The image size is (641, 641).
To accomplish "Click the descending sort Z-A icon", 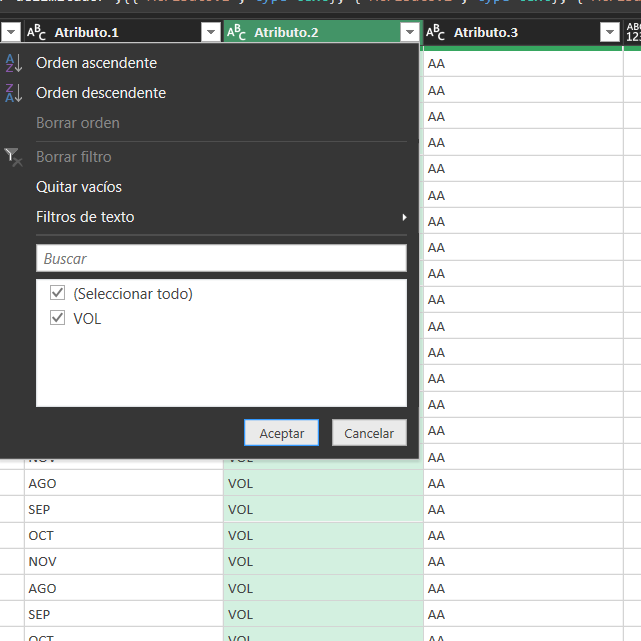I will pyautogui.click(x=13, y=93).
